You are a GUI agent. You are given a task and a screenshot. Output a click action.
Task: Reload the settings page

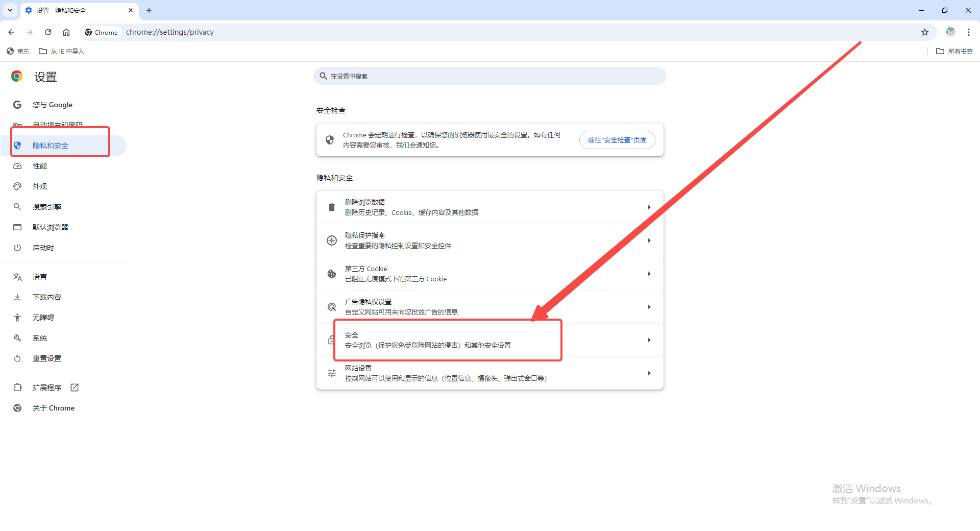(48, 32)
